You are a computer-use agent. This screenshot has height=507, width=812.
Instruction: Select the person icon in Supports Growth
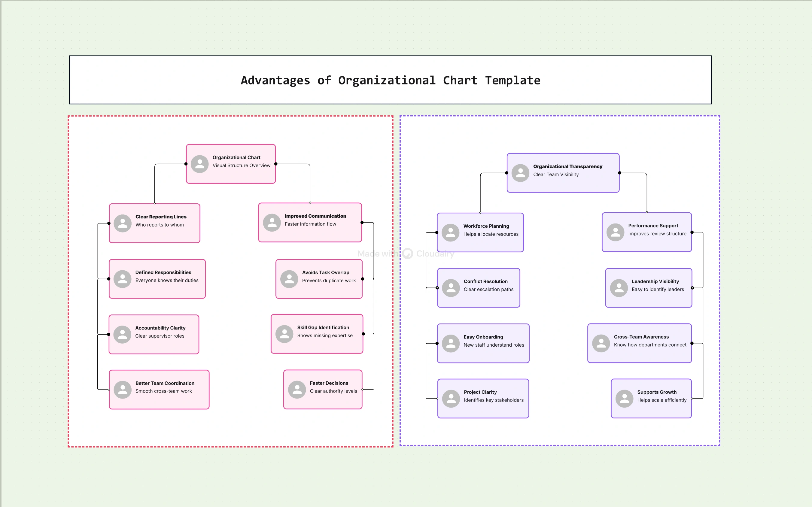(625, 399)
